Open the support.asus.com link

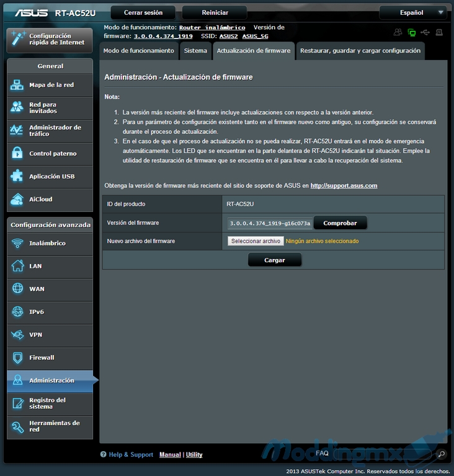tap(344, 186)
